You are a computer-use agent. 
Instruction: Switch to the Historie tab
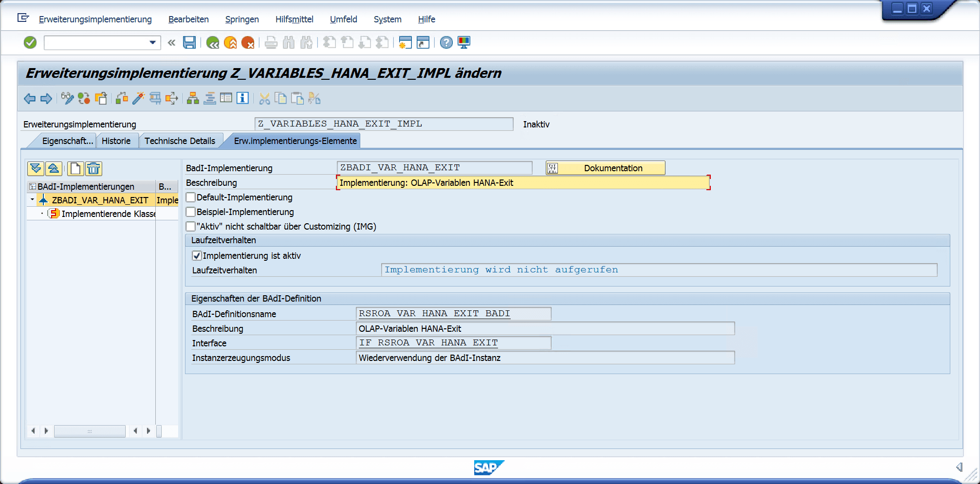pos(116,141)
